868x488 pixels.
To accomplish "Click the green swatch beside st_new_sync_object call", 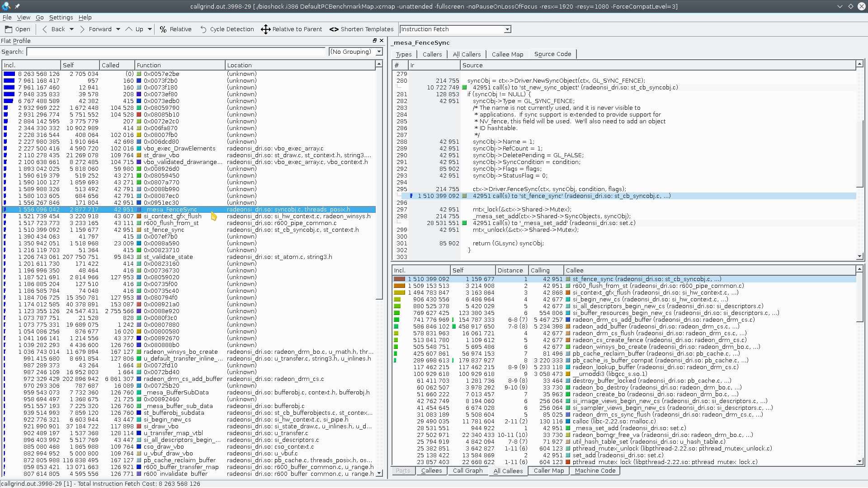I will coord(464,88).
